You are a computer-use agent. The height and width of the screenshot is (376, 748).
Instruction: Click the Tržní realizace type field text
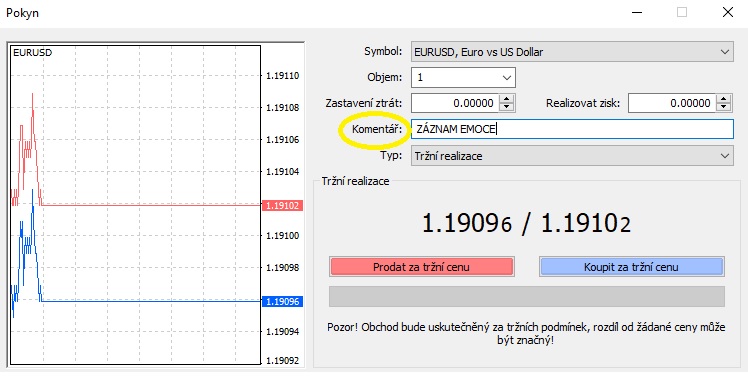click(448, 156)
